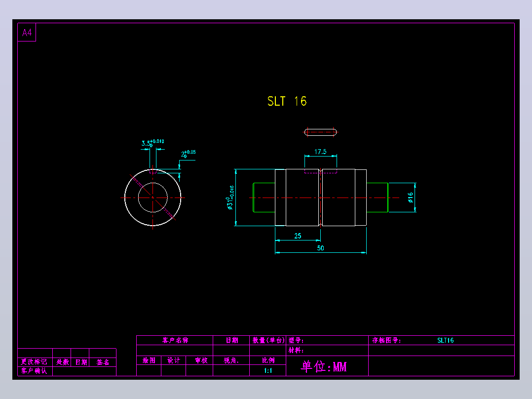Click the A4 sheet size label
The width and height of the screenshot is (532, 399).
(x=27, y=33)
